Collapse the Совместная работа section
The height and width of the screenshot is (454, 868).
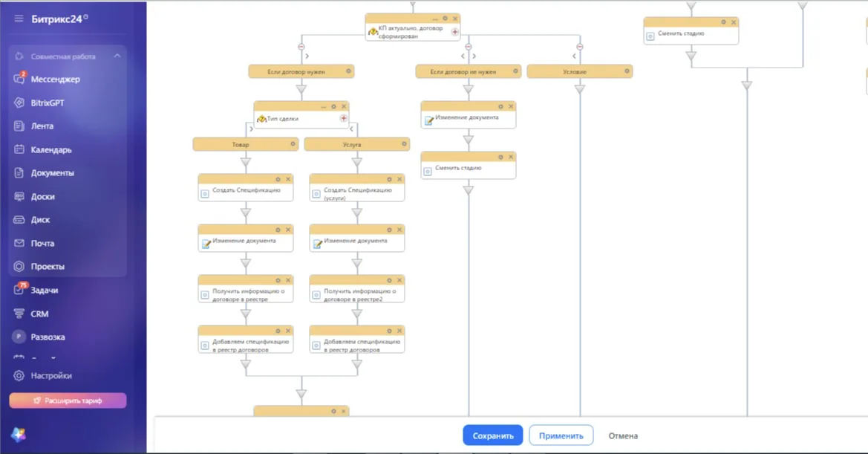coord(117,56)
